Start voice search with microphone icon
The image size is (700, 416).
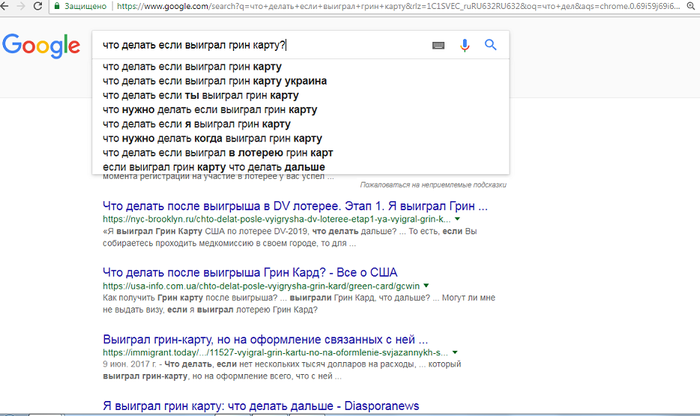pyautogui.click(x=464, y=45)
